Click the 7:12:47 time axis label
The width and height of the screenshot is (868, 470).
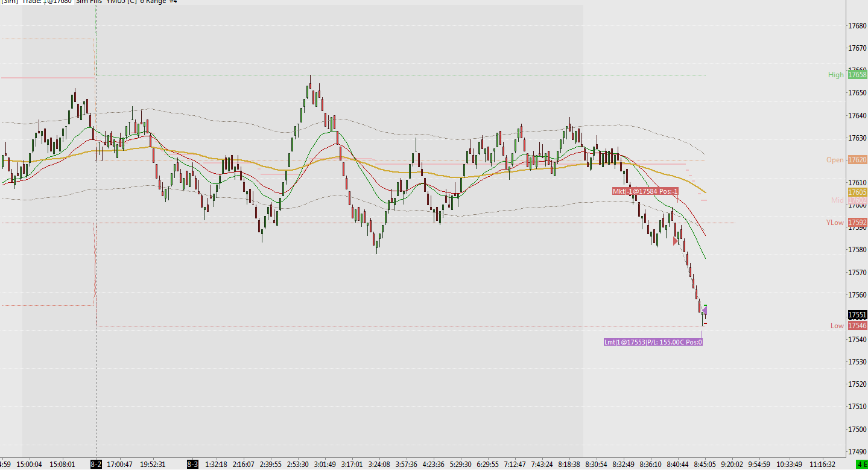pyautogui.click(x=515, y=465)
